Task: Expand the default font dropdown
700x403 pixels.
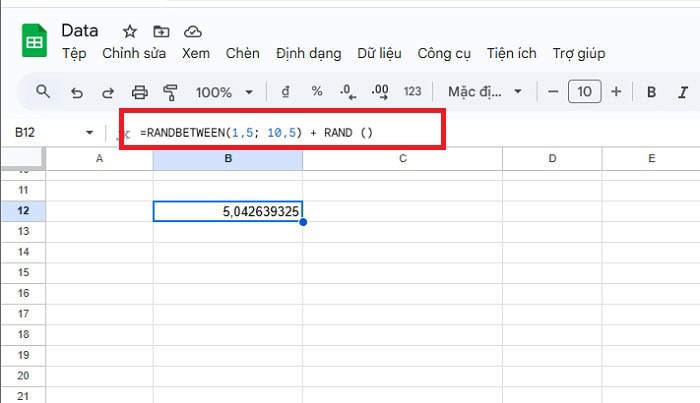Action: [485, 92]
